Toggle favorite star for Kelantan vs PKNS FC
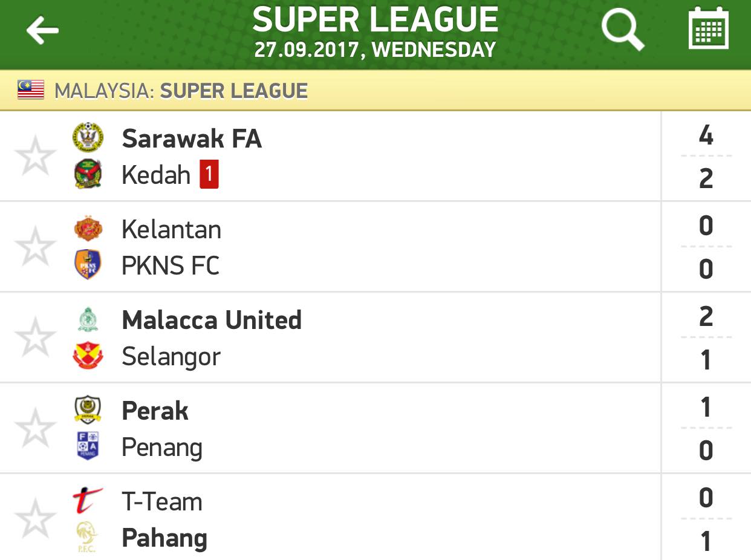The height and width of the screenshot is (560, 751). pyautogui.click(x=35, y=247)
